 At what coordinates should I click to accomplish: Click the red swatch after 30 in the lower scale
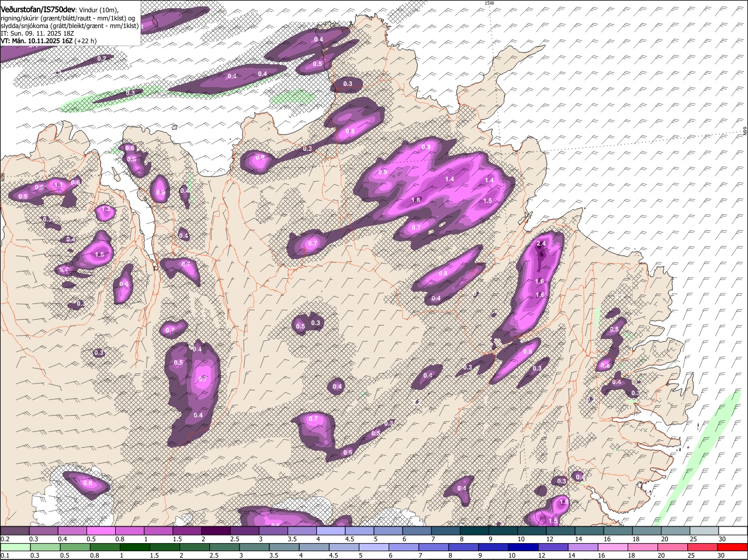point(733,547)
